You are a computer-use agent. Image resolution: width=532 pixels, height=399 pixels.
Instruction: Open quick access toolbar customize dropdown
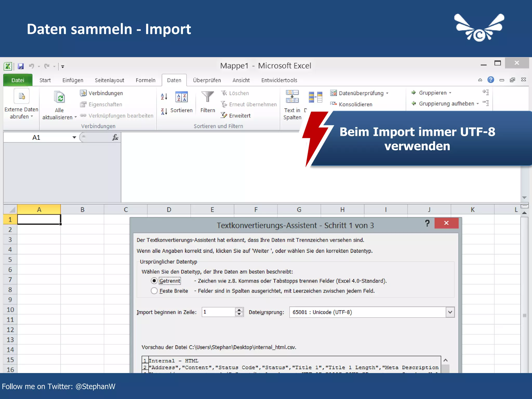(63, 66)
